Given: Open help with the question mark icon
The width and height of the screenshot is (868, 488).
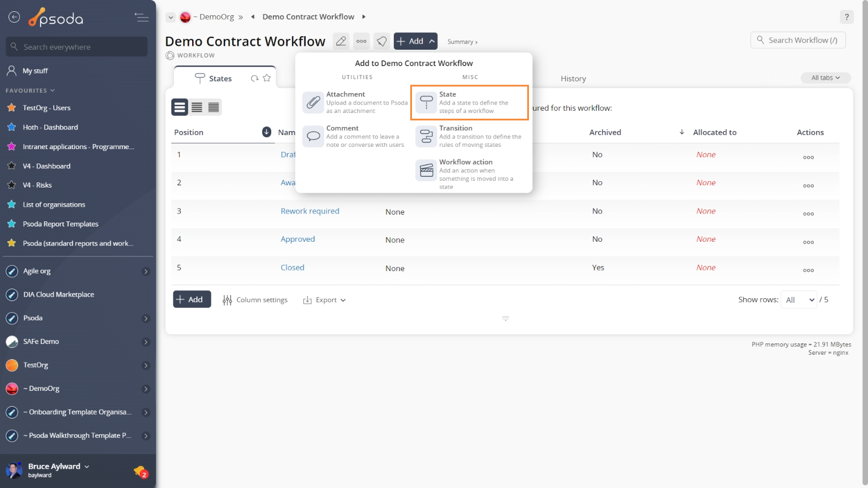Looking at the screenshot, I should (x=847, y=17).
